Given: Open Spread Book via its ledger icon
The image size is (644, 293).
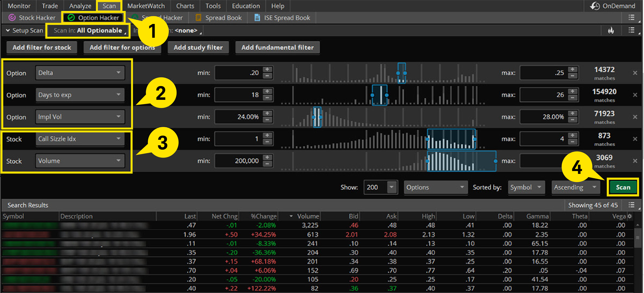Looking at the screenshot, I should (x=198, y=18).
